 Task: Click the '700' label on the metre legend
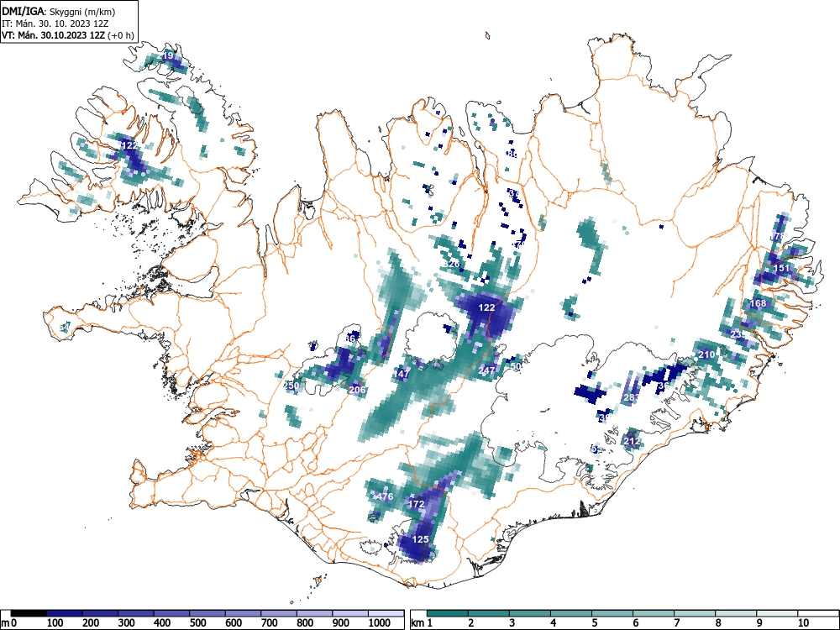270,623
